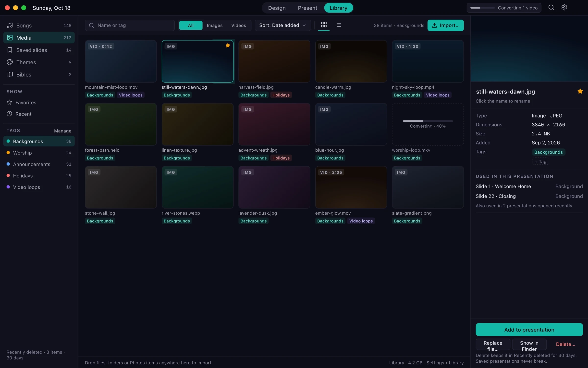The height and width of the screenshot is (368, 588).
Task: Rename file by clicking still-waters-dawn.jpg title
Action: [x=505, y=92]
